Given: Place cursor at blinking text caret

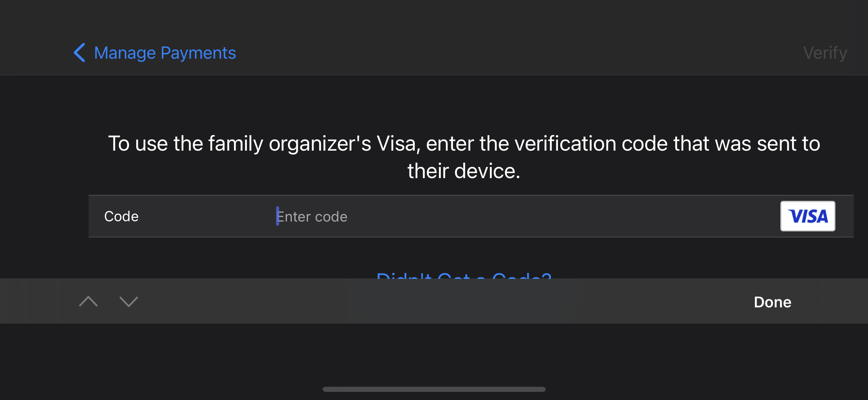Looking at the screenshot, I should pyautogui.click(x=277, y=216).
